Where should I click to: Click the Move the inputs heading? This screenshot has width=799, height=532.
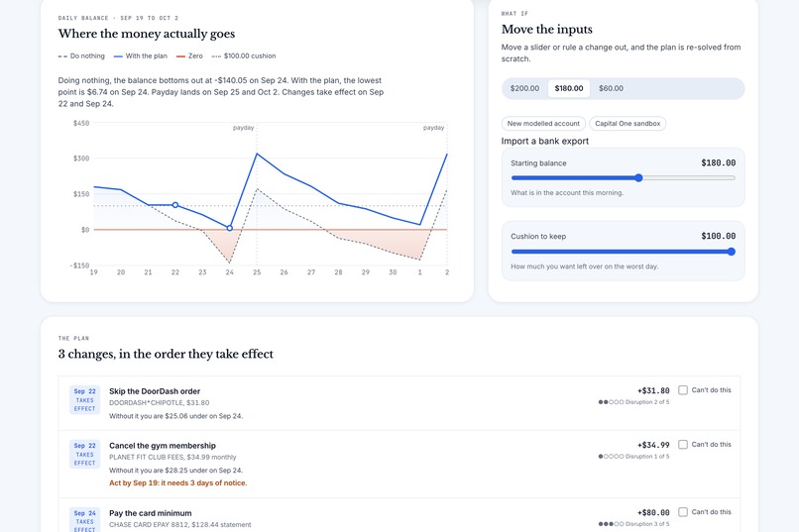point(547,30)
